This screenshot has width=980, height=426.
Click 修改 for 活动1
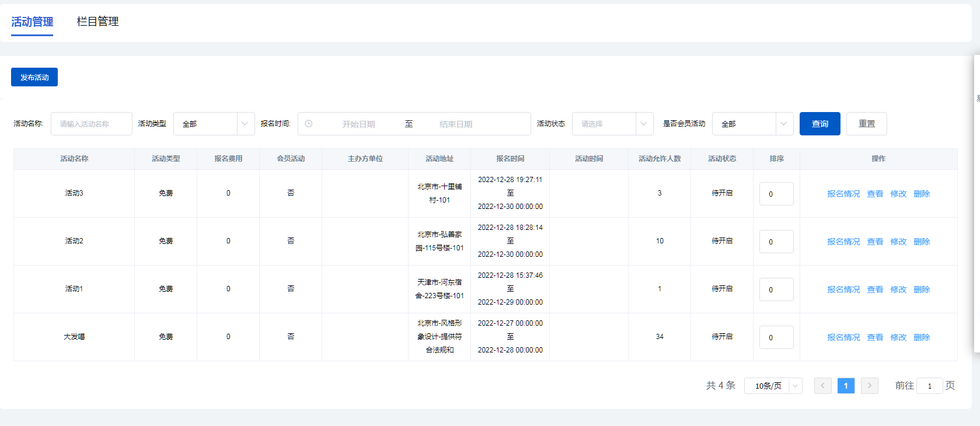(x=898, y=289)
